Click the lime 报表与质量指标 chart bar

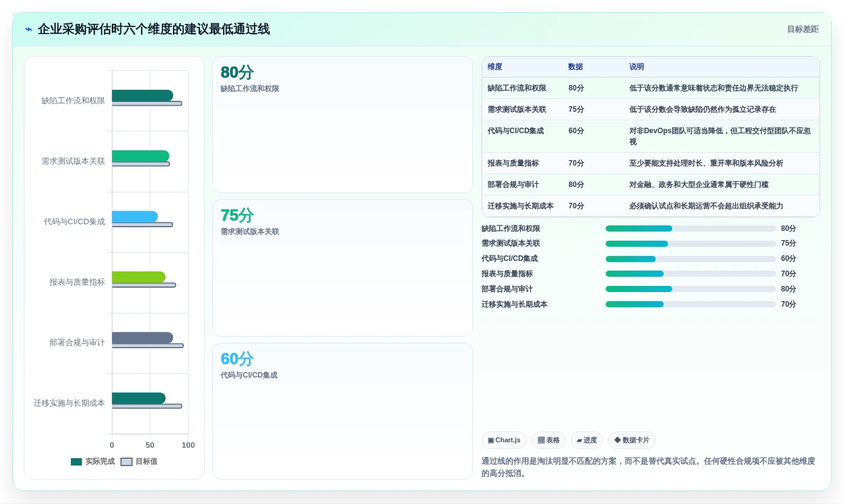[x=139, y=277]
